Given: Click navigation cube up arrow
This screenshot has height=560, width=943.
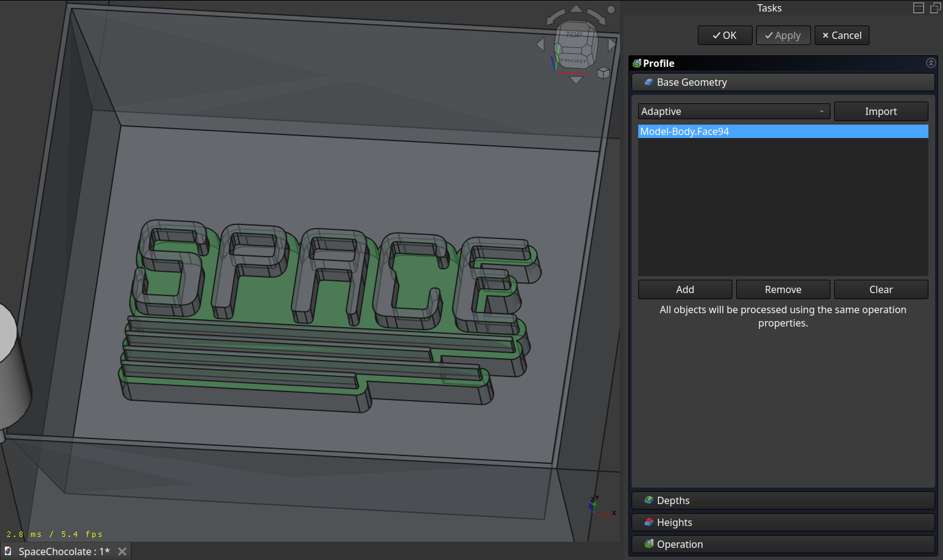Looking at the screenshot, I should pos(576,9).
